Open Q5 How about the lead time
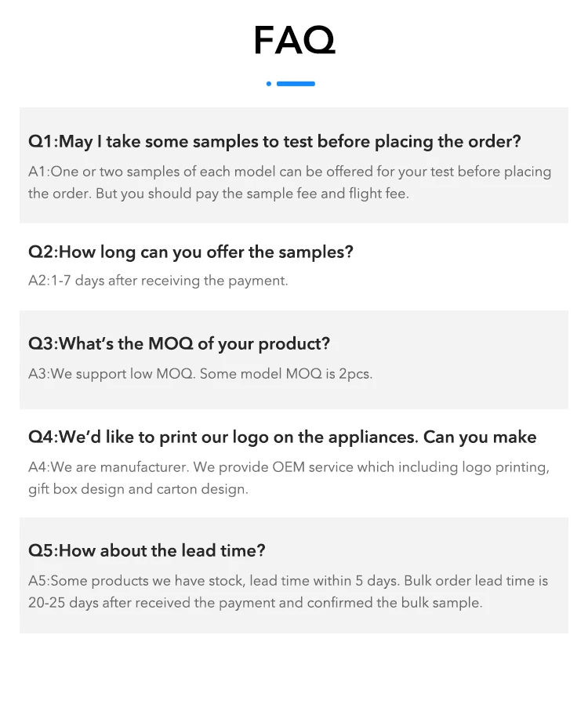The height and width of the screenshot is (704, 588). 147,550
